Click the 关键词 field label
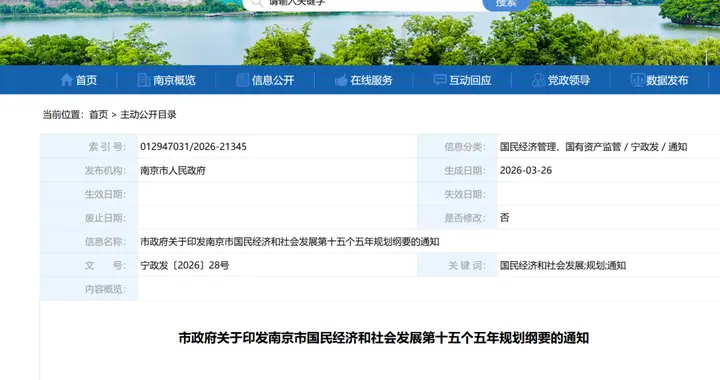Viewport: 720px width, 380px height. [x=467, y=265]
